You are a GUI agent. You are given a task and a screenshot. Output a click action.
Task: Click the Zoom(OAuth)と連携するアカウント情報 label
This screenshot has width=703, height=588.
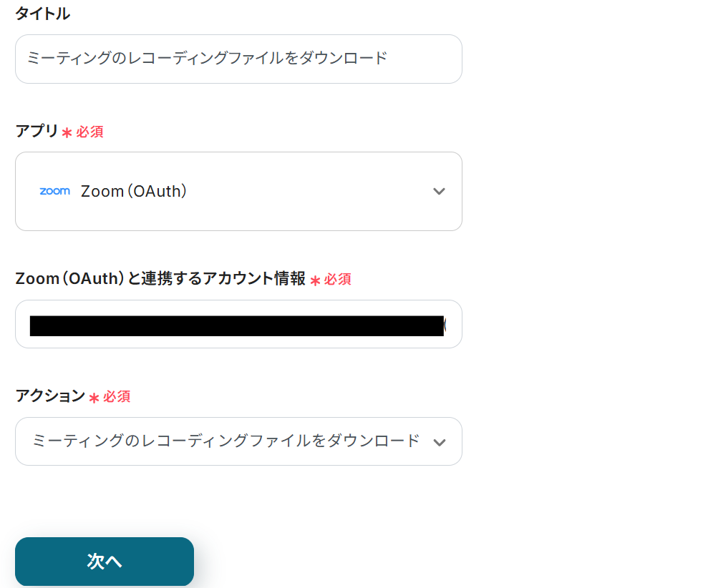tap(160, 278)
